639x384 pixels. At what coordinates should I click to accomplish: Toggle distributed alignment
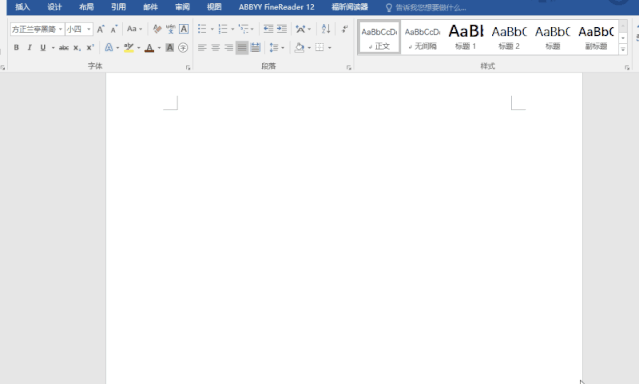(256, 48)
